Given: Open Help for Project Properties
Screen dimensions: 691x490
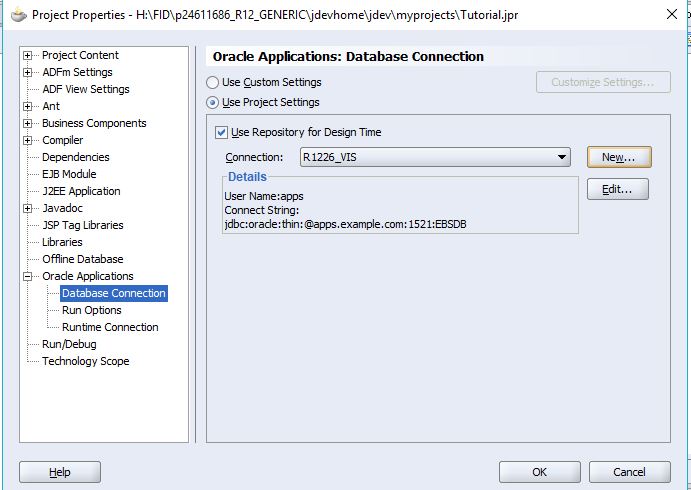Looking at the screenshot, I should pos(60,472).
